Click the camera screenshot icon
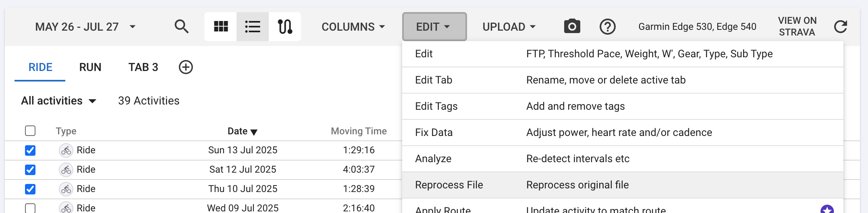This screenshot has height=213, width=868. click(x=572, y=27)
